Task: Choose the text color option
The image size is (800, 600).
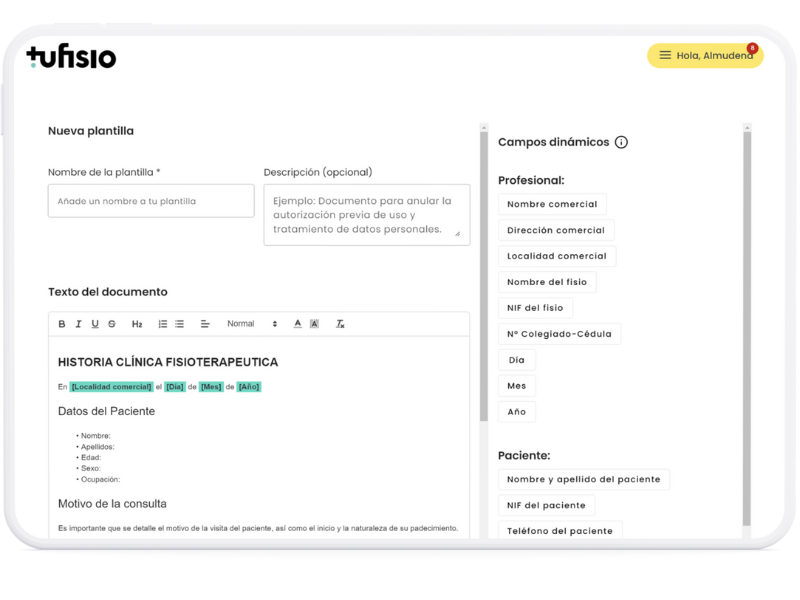Action: click(x=297, y=324)
